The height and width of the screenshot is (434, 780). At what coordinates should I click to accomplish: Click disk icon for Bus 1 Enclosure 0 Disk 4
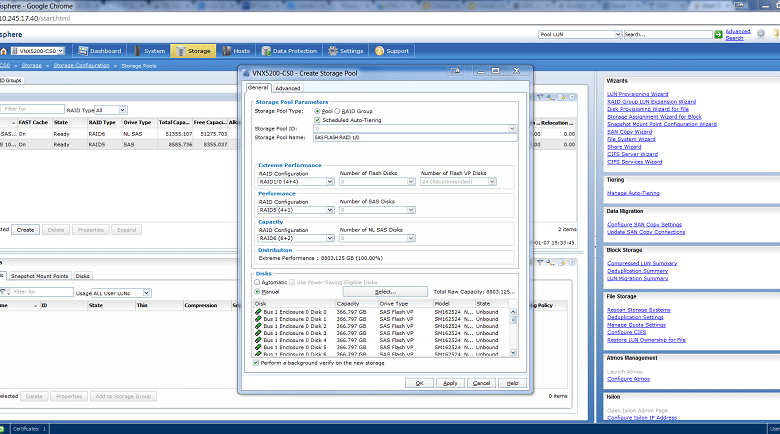click(258, 340)
